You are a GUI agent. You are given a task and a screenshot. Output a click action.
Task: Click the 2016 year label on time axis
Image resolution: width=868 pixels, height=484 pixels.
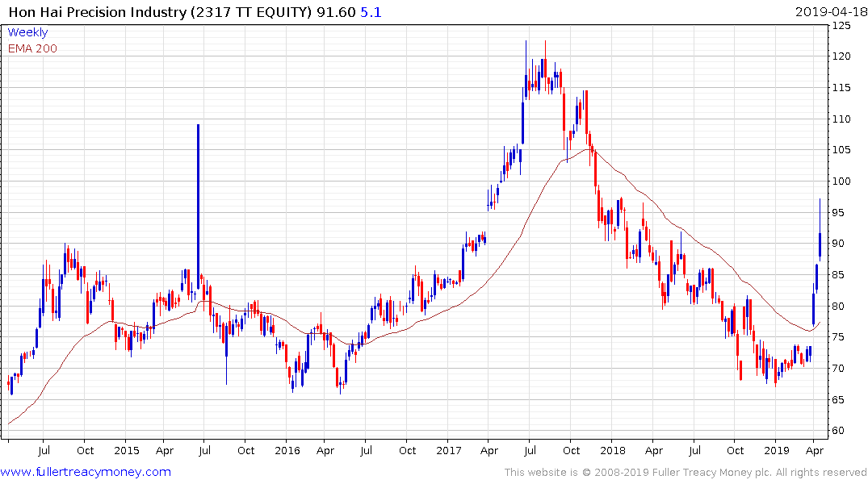pos(287,450)
